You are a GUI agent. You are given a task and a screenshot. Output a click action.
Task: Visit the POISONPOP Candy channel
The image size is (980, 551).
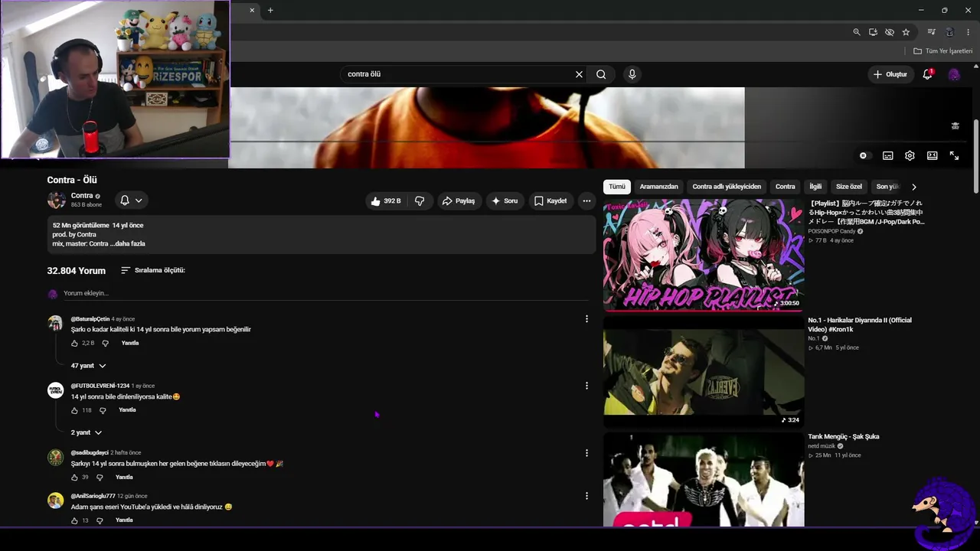coord(831,231)
